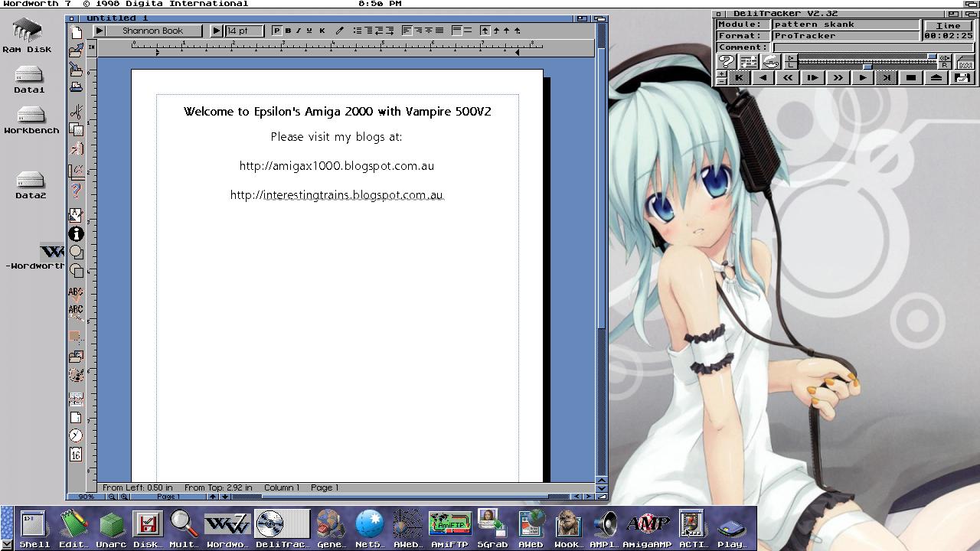
Task: Click the New document icon
Action: click(76, 32)
